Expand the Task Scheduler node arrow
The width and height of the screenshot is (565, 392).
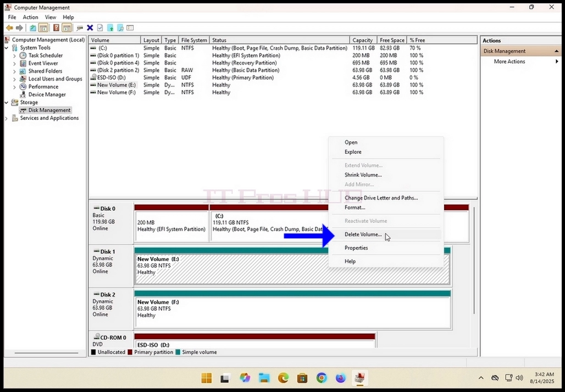(14, 56)
